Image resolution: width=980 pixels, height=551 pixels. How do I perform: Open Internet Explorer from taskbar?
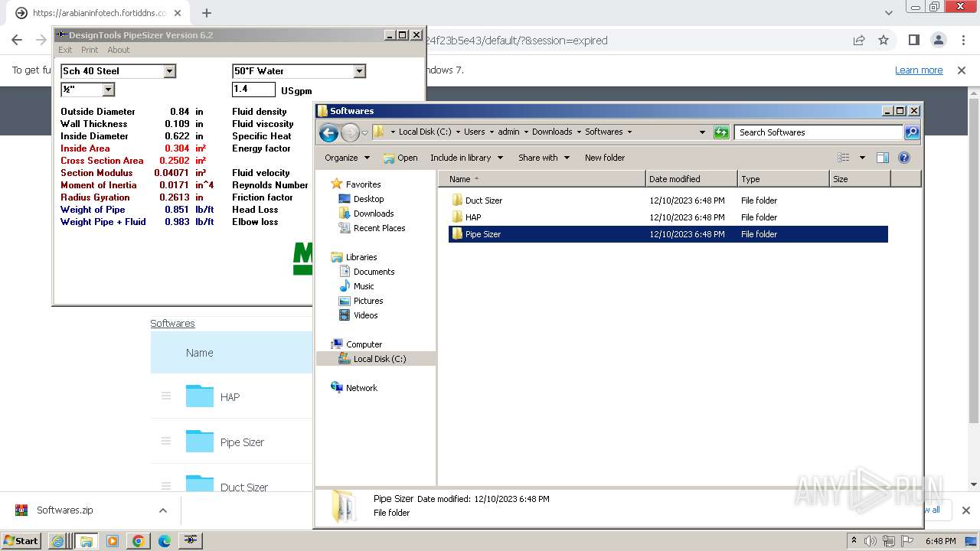pyautogui.click(x=58, y=541)
